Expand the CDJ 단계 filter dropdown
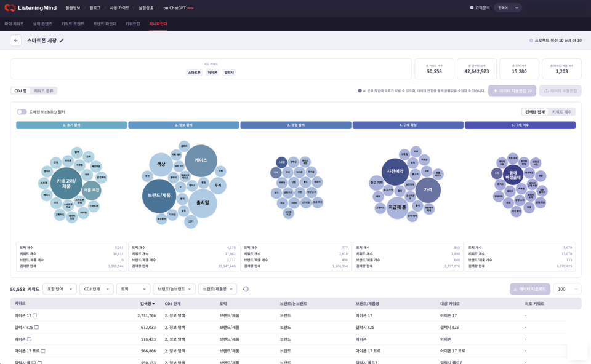Viewport: 591px width, 364px height. pos(96,289)
